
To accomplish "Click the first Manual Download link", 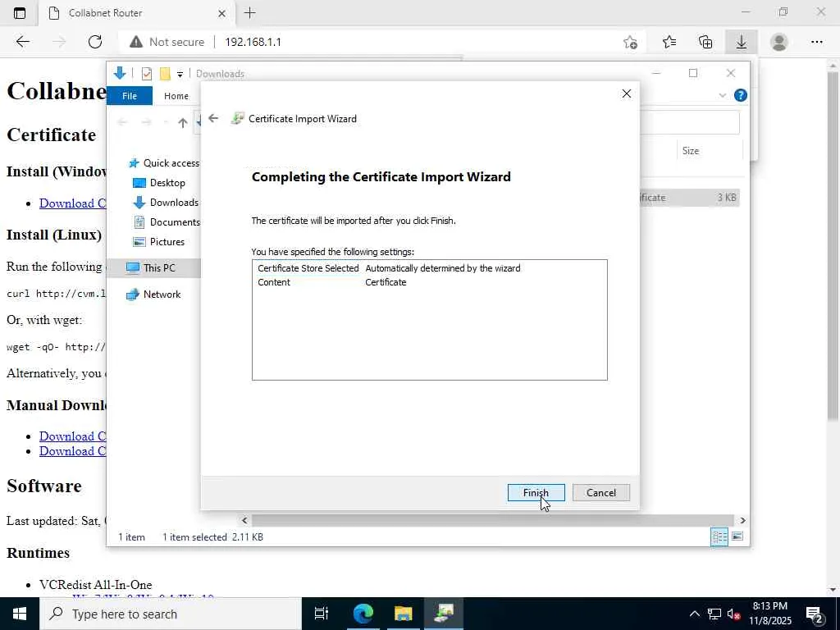I will coord(72,436).
